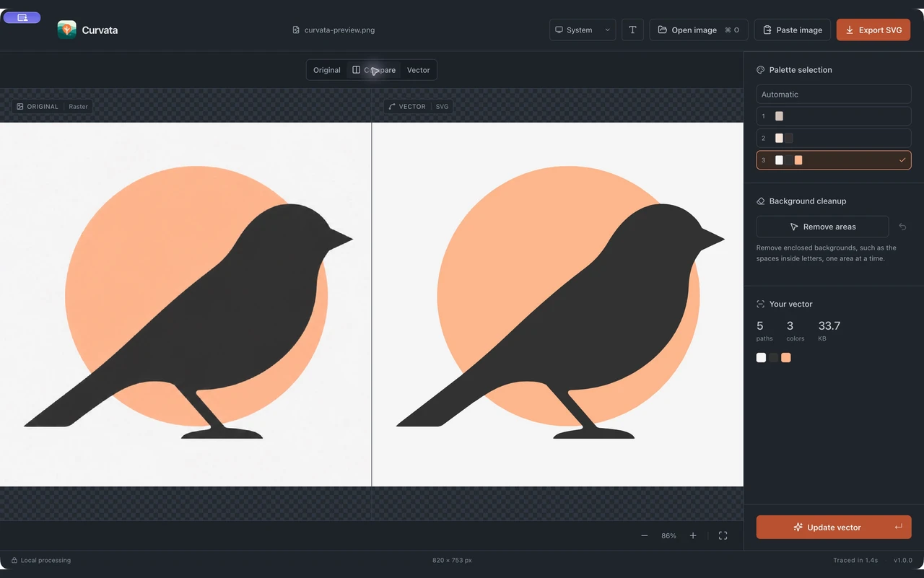Click the peach swatch under Your vector
This screenshot has height=578, width=924.
786,357
